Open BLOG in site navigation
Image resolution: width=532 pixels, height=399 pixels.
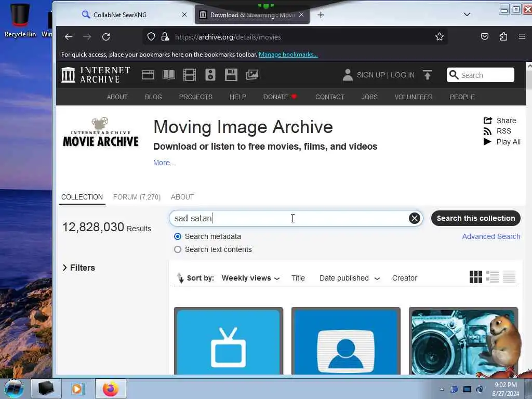click(x=153, y=97)
